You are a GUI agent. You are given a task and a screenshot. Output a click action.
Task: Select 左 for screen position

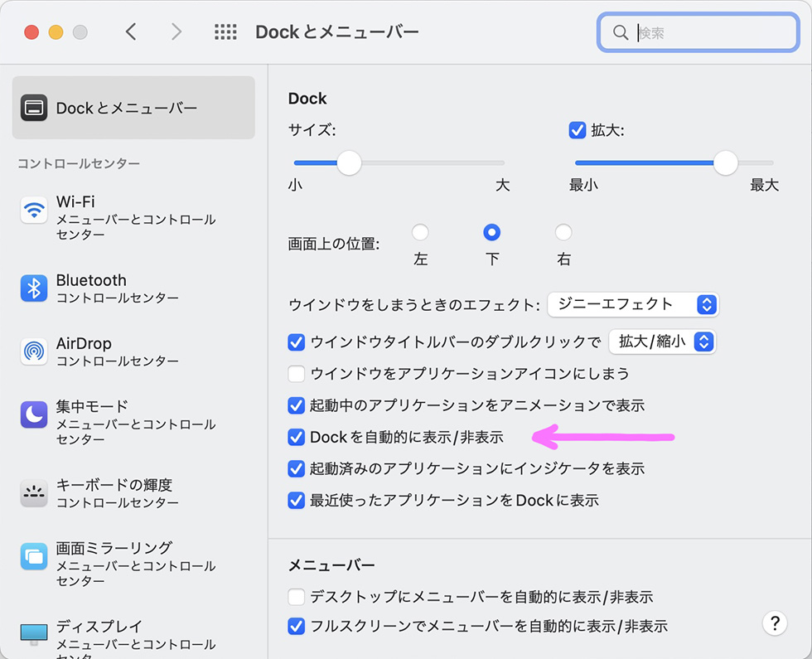point(420,232)
